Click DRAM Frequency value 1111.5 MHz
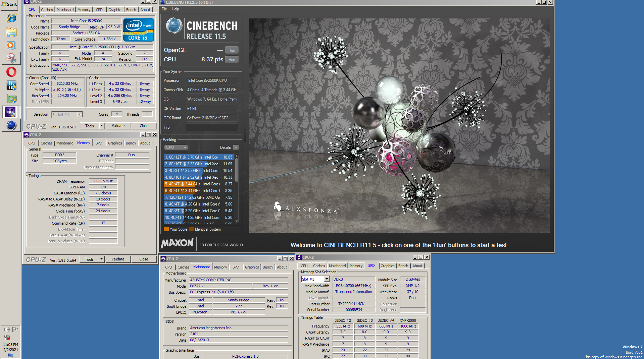 pyautogui.click(x=103, y=181)
